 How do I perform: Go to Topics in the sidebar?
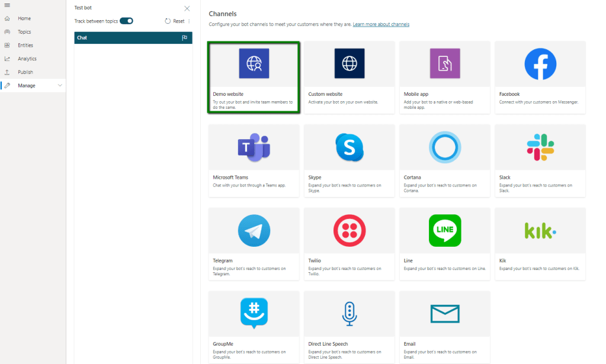tap(24, 32)
